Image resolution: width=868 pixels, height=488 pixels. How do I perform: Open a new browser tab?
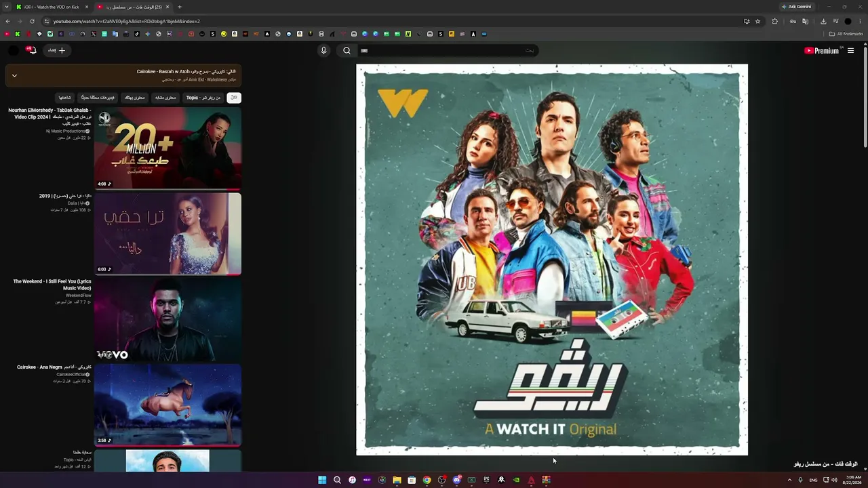pyautogui.click(x=180, y=7)
